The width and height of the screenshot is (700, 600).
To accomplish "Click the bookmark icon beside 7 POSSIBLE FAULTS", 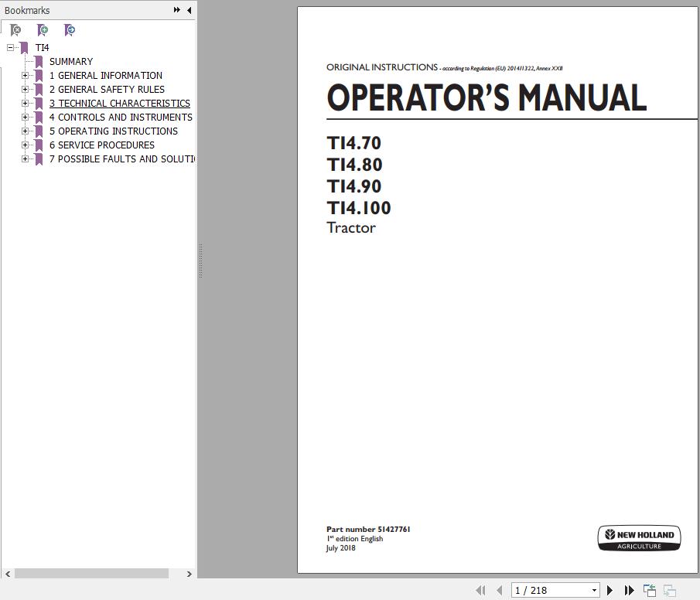I will (x=39, y=159).
